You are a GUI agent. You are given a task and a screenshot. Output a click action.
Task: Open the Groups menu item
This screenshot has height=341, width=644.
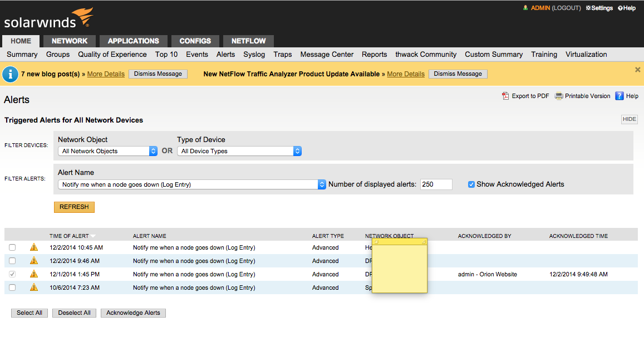tap(58, 54)
